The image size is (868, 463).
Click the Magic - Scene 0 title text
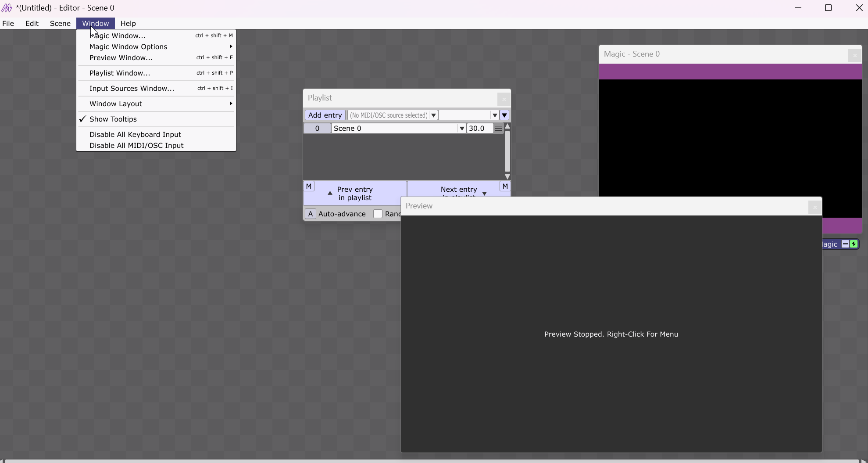(x=632, y=54)
